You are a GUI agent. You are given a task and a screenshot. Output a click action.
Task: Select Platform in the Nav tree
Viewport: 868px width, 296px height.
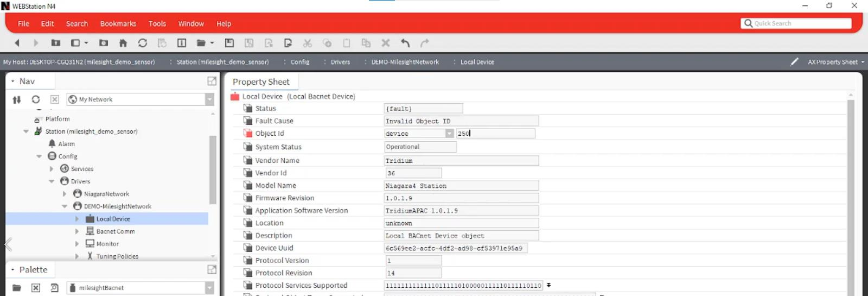pyautogui.click(x=58, y=119)
